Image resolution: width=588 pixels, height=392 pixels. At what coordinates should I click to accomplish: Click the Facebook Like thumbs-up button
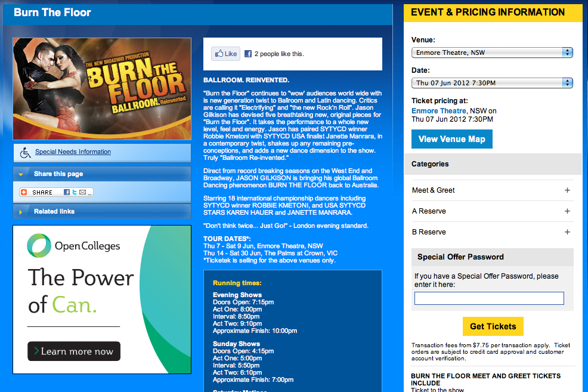226,54
